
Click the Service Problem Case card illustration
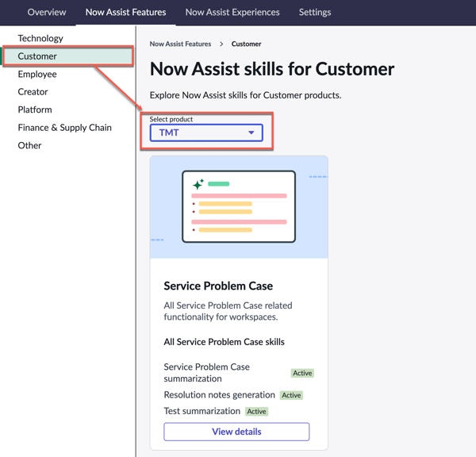point(239,207)
